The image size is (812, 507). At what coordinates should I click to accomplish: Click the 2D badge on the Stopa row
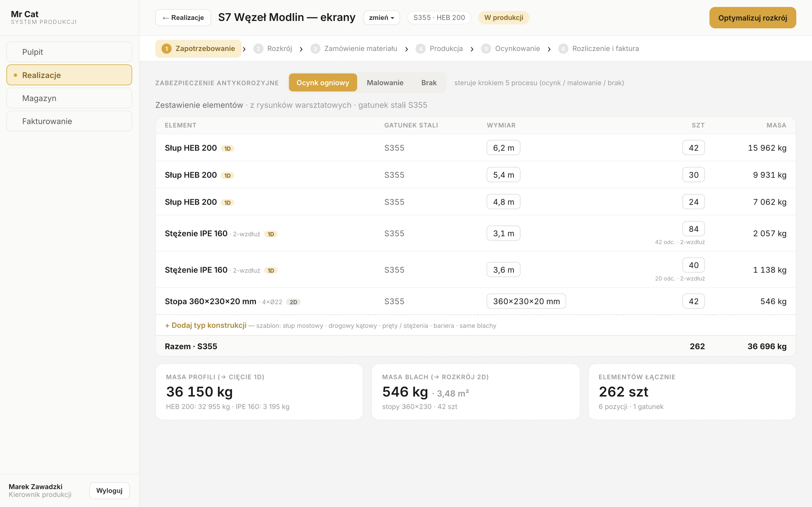(293, 302)
